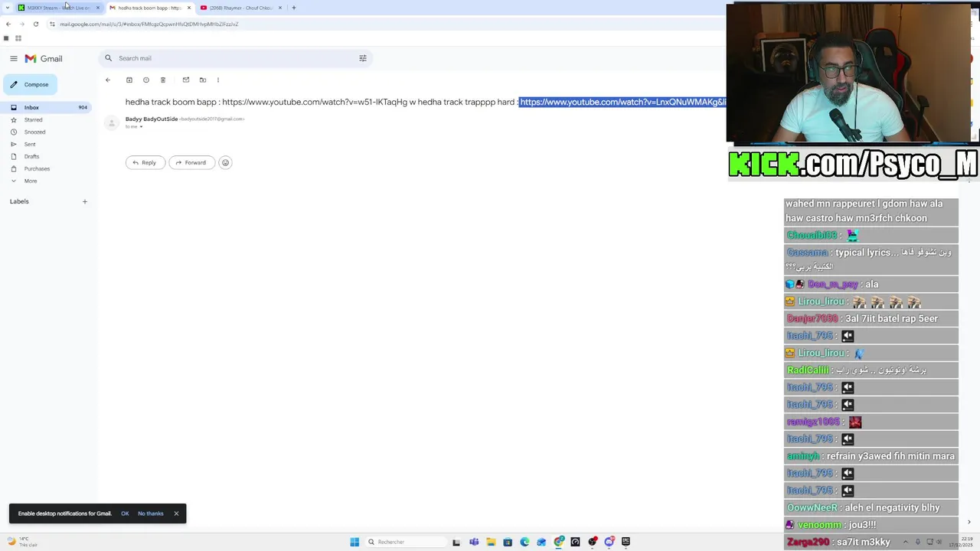Screen dimensions: 980x551
Task: Close the M3KKY Stream tab
Action: (x=98, y=8)
